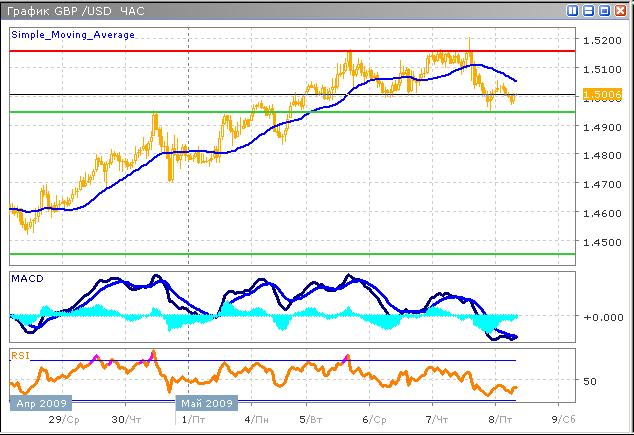Viewport: 634px width, 435px height.
Task: Click the График GBP/USD ЧАС title bar
Action: tap(80, 10)
